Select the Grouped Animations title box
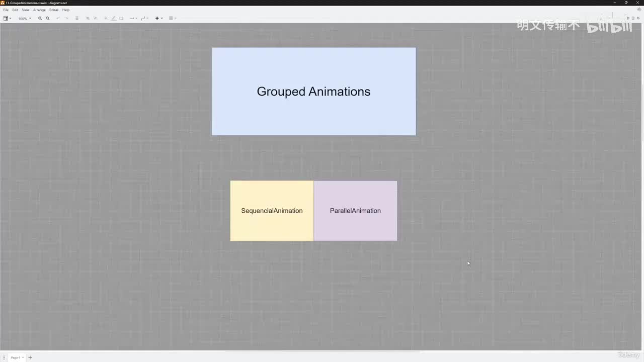 click(x=314, y=92)
